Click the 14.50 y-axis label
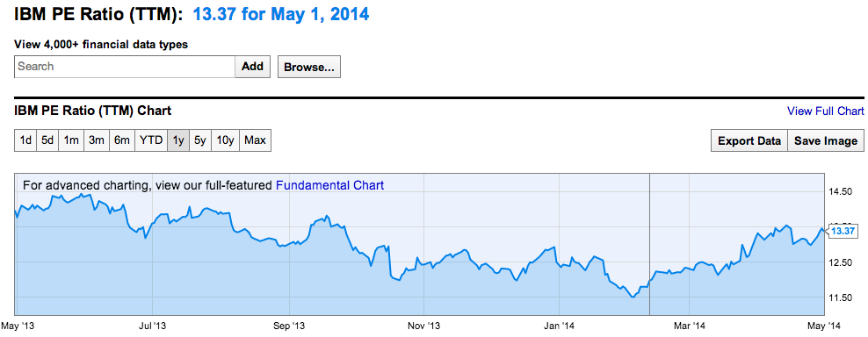This screenshot has width=868, height=337. point(840,192)
